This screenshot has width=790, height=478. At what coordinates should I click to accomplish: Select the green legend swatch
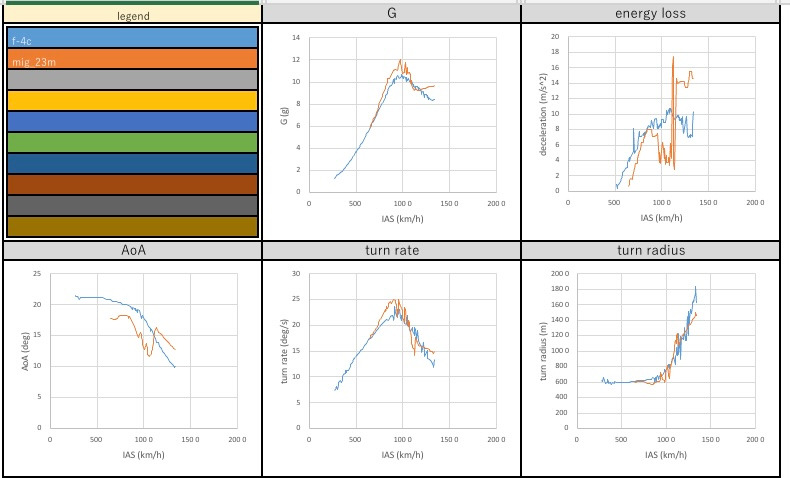[132, 142]
